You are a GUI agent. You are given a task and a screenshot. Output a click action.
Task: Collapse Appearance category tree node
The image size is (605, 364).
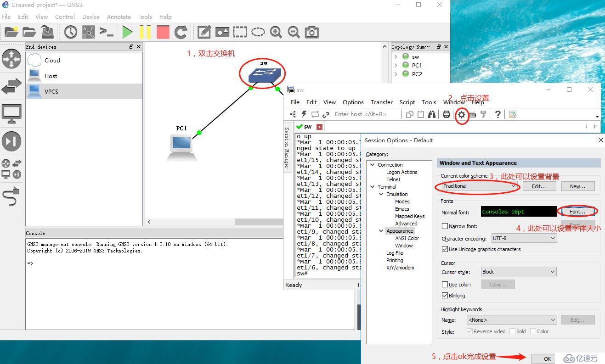point(381,231)
